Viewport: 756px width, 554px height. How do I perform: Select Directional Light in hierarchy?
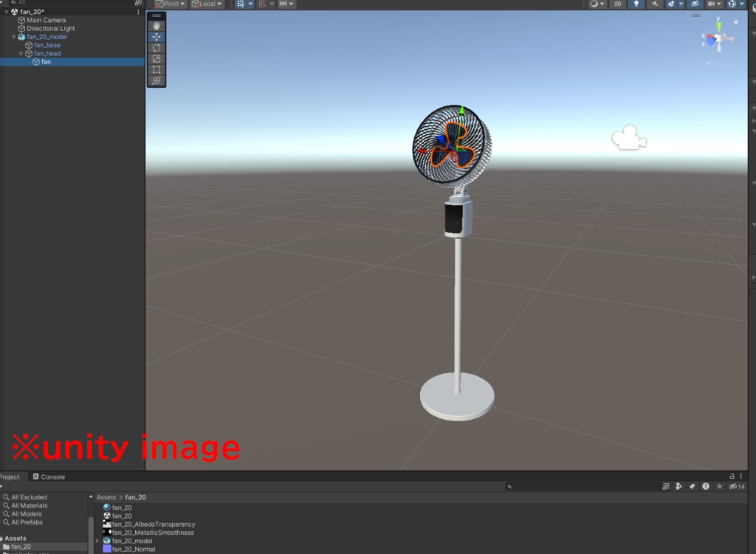[51, 29]
